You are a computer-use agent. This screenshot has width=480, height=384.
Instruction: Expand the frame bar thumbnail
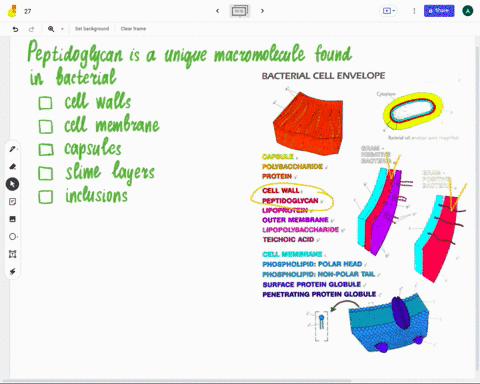click(x=240, y=11)
